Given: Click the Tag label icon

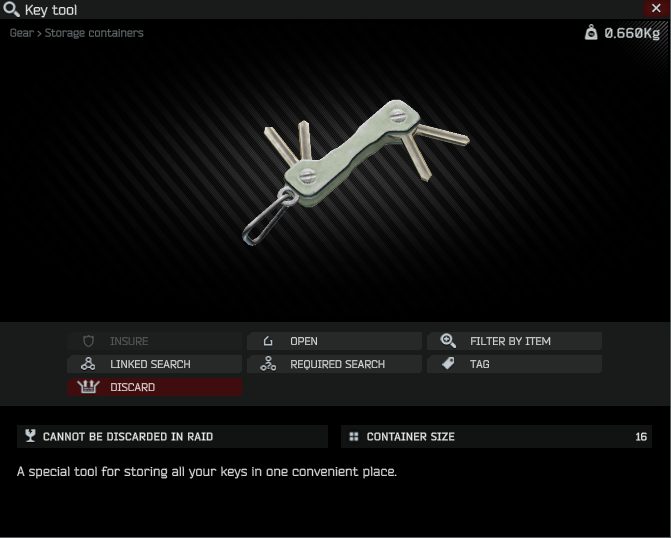Looking at the screenshot, I should pos(448,364).
